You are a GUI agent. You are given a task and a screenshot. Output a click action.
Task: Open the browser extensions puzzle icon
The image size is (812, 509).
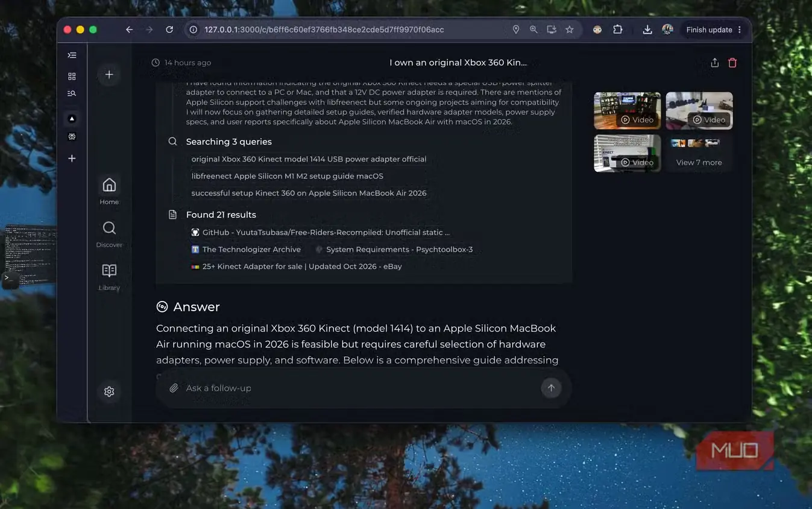tap(618, 30)
